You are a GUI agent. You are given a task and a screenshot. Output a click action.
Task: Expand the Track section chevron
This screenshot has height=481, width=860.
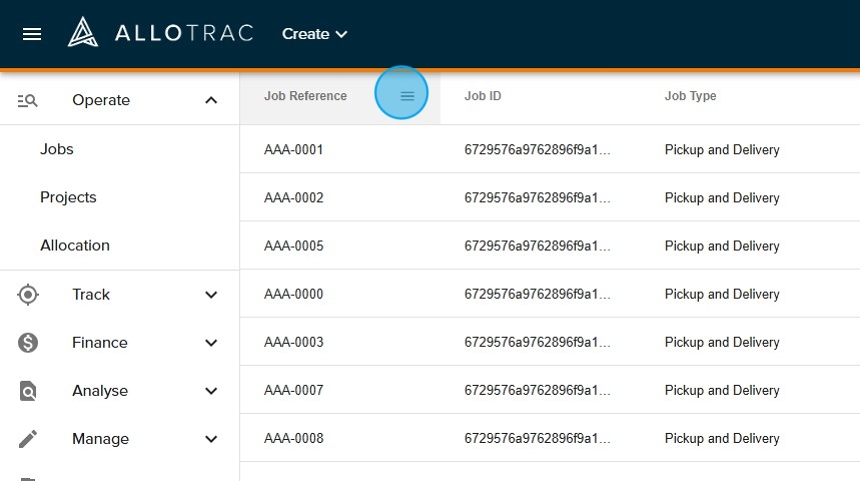tap(211, 294)
